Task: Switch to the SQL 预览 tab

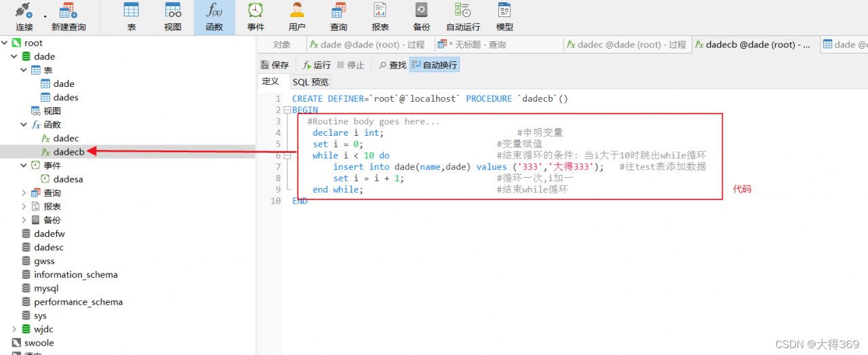Action: pos(311,82)
